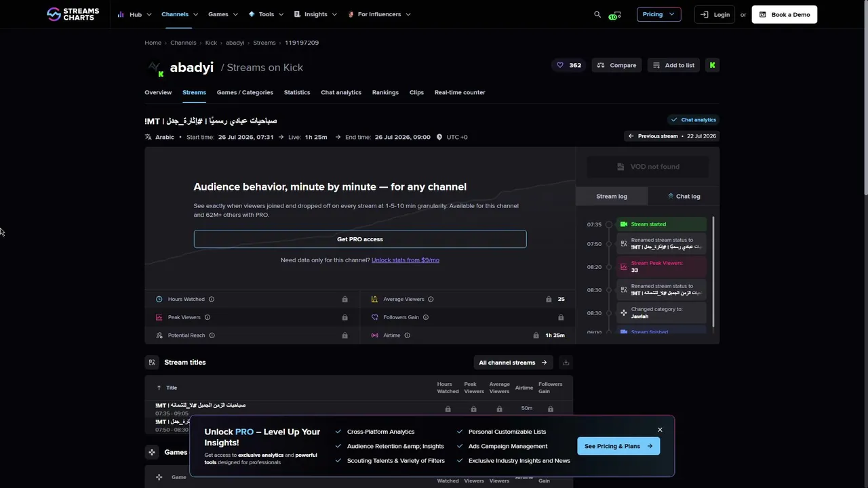868x488 pixels.
Task: Sort stream titles by Title column arrow
Action: (x=159, y=388)
